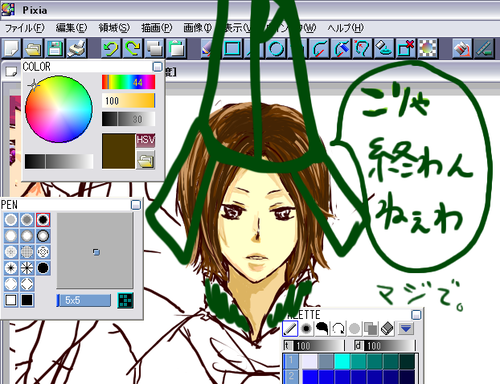Viewport: 500px width, 384px height.
Task: Pick the light gray soft brush tip
Action: click(11, 220)
